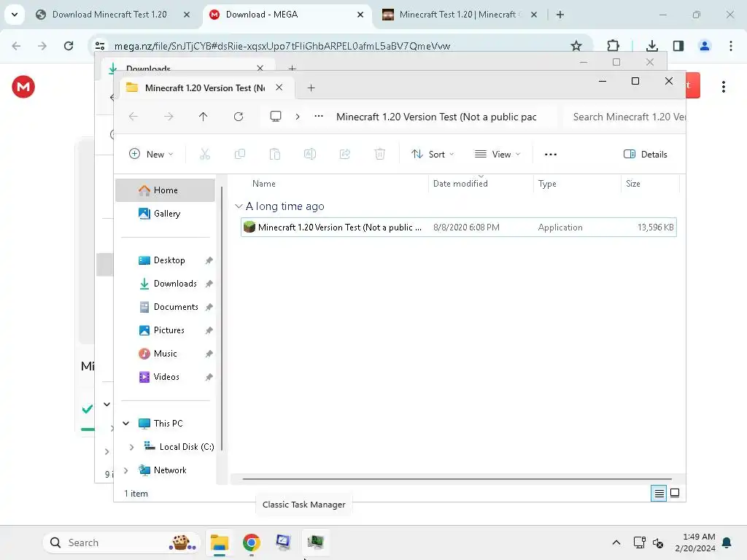Open Chrome downloads icon
This screenshot has width=747, height=560.
point(652,46)
